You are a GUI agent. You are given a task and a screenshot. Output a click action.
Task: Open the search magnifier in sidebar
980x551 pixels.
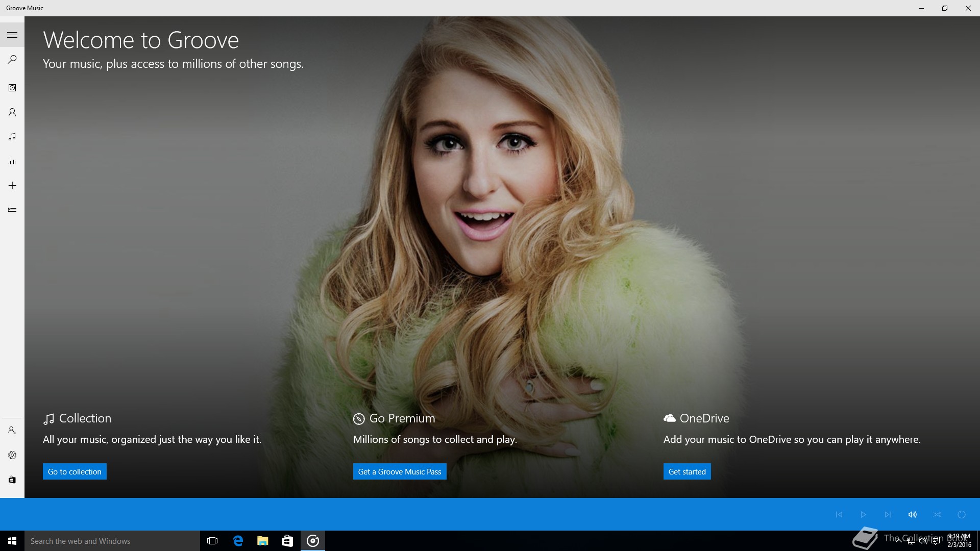pos(12,60)
